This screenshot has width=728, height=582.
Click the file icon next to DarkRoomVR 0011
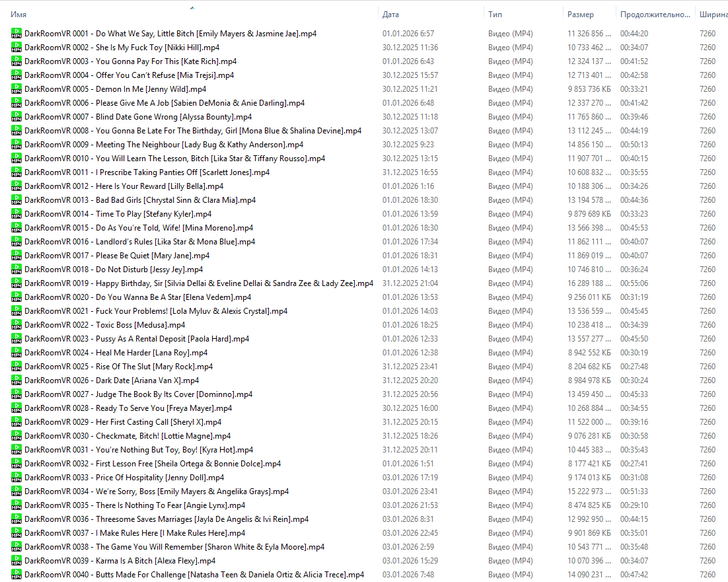(17, 172)
